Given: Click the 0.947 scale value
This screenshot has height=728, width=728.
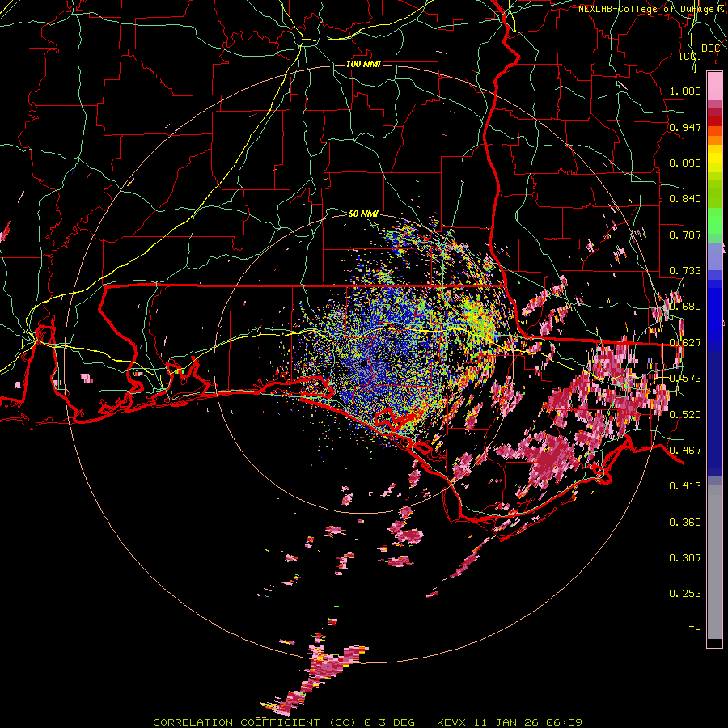Looking at the screenshot, I should click(685, 127).
